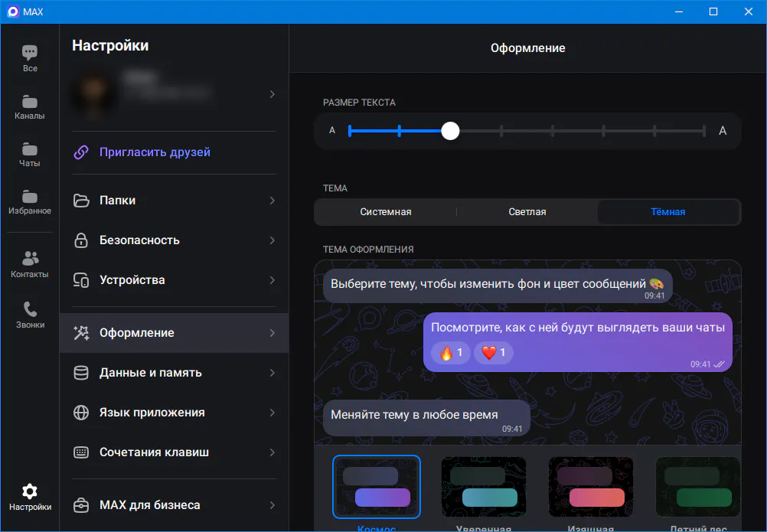
Task: Click the Сочетания клавиш keyboard icon
Action: [x=81, y=452]
